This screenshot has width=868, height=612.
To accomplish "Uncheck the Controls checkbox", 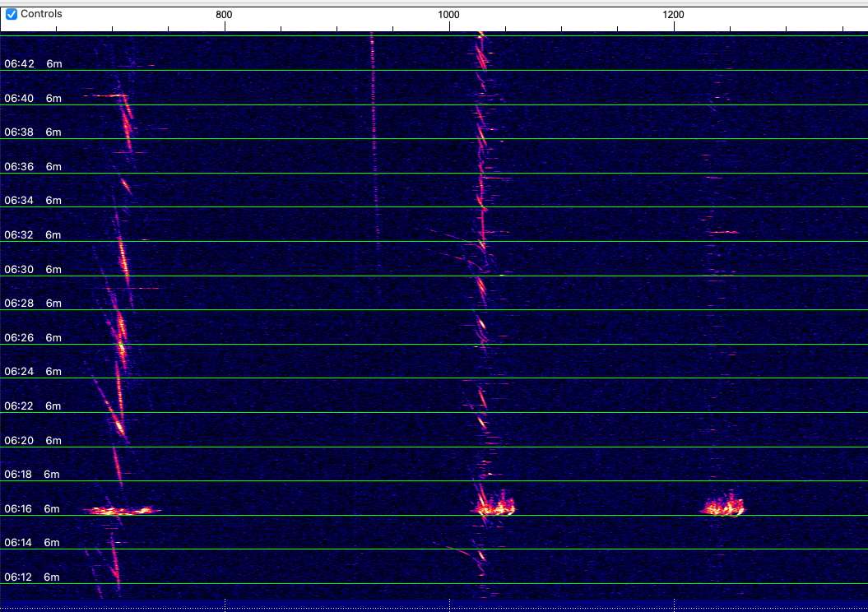I will [11, 14].
